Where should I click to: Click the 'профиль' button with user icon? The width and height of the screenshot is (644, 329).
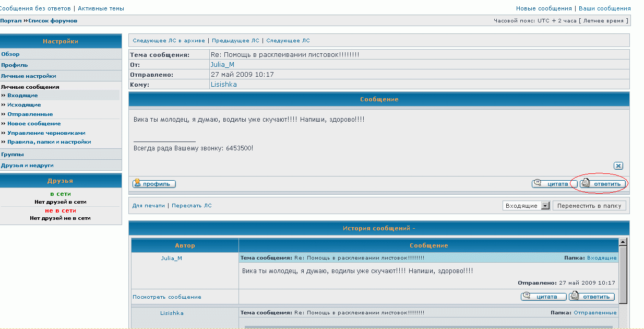[154, 184]
